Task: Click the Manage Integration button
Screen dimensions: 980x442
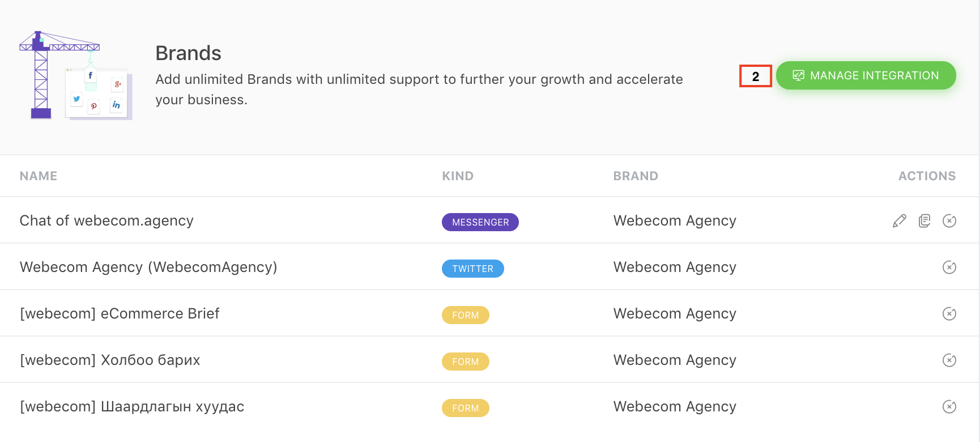Action: (866, 75)
